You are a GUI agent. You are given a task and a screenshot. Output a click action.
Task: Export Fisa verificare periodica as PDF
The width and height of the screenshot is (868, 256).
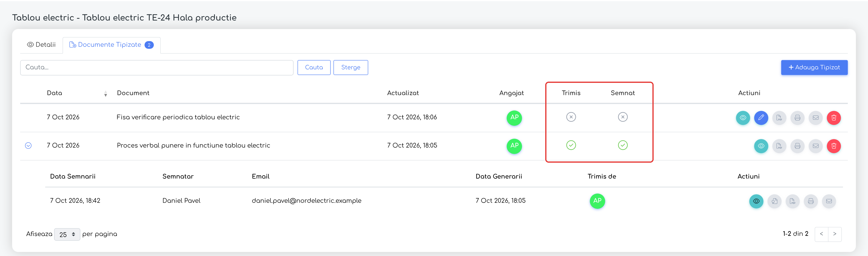[x=779, y=118]
